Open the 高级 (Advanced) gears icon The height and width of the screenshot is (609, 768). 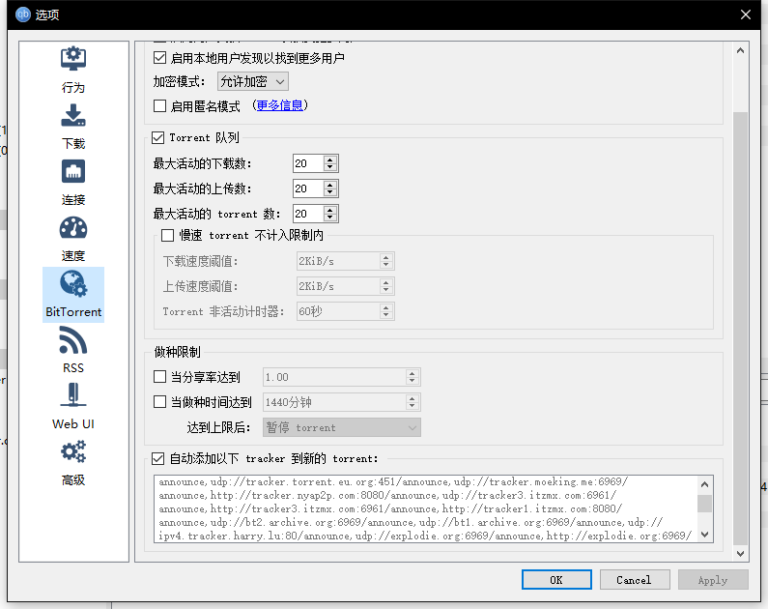click(73, 452)
